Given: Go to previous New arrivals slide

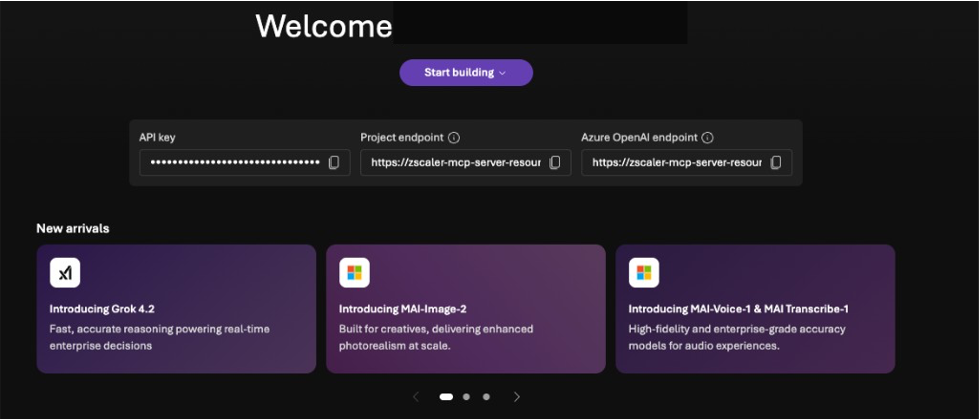Looking at the screenshot, I should [x=416, y=397].
